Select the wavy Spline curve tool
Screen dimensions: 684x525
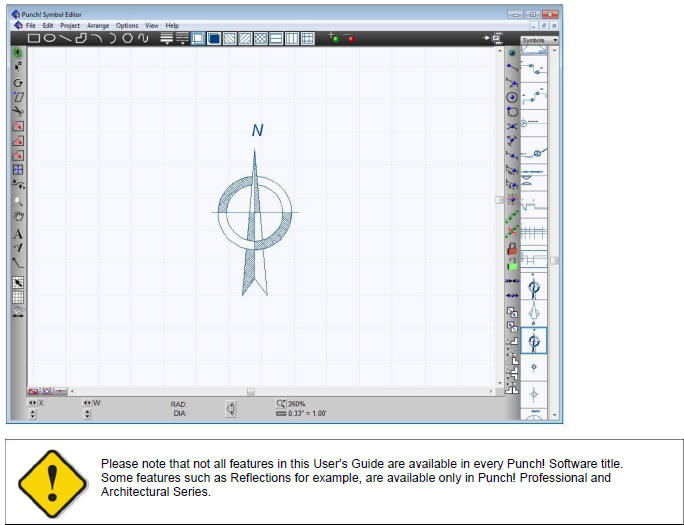[143, 38]
